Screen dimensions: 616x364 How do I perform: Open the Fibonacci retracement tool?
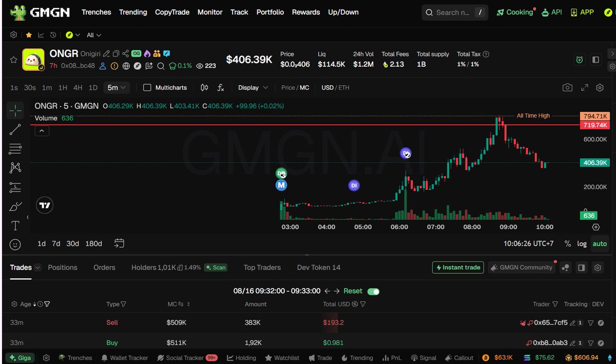[15, 149]
